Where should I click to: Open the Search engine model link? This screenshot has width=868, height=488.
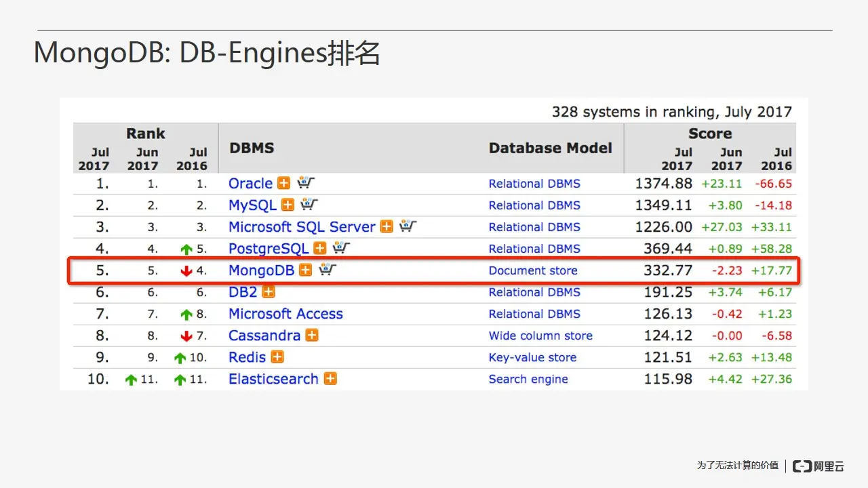pos(528,379)
